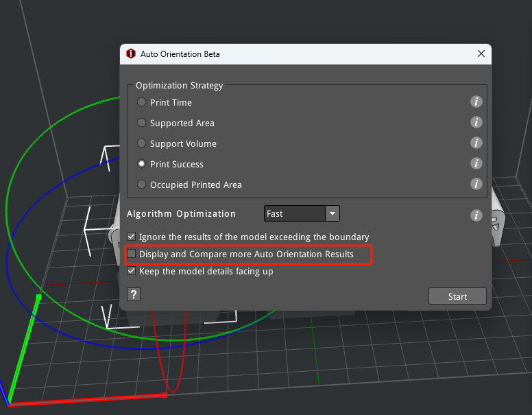Screen dimensions: 532x415
Task: Open info icon for Print Time
Action: click(x=476, y=102)
